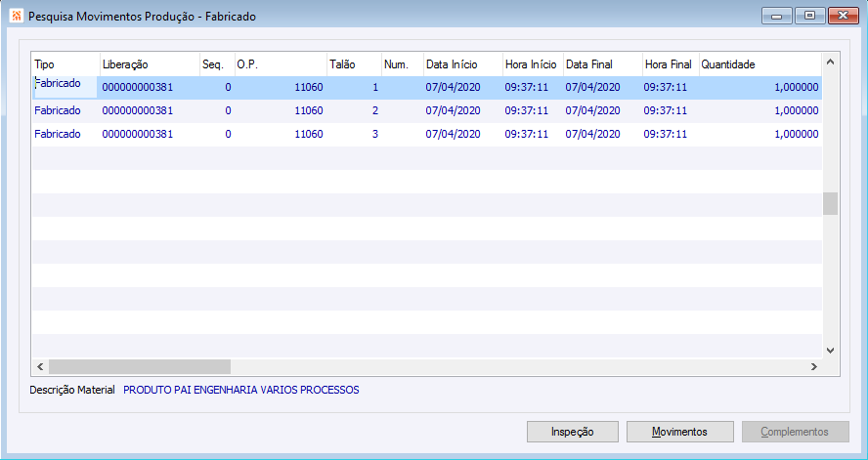Close the Pesquisa Movimentos Produção window
The width and height of the screenshot is (868, 460).
(844, 16)
